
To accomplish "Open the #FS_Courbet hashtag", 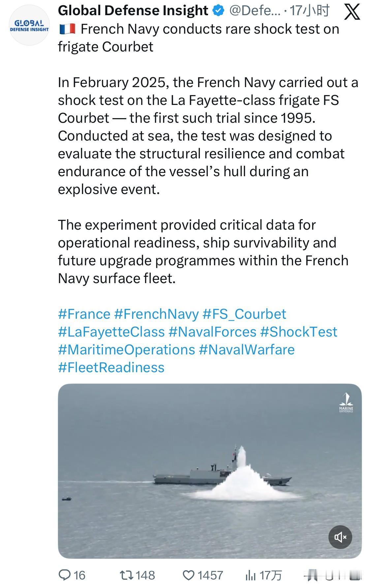I will (244, 314).
